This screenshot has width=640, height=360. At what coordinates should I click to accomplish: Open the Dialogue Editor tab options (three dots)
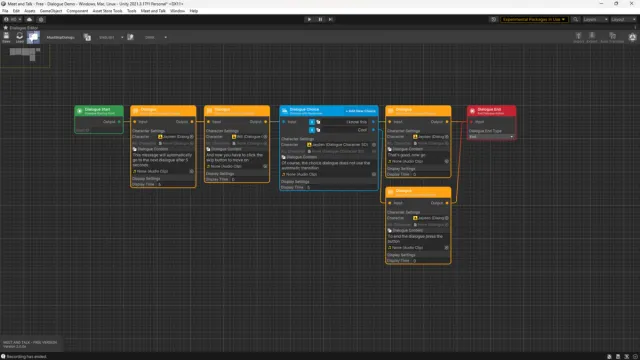(636, 28)
